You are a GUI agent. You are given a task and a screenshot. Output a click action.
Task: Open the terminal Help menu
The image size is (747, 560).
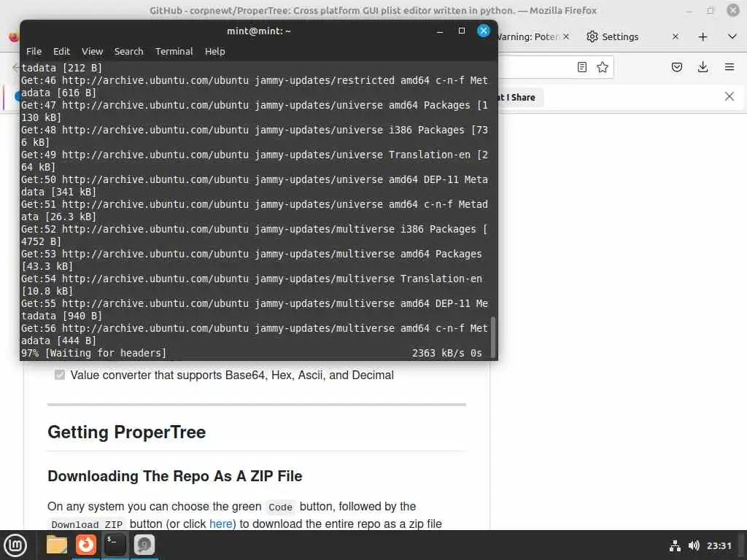pyautogui.click(x=215, y=52)
